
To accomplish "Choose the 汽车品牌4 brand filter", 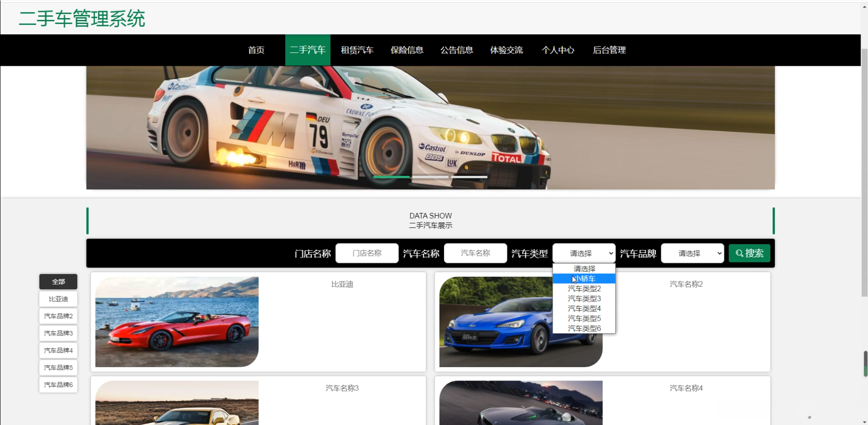I will tap(58, 350).
